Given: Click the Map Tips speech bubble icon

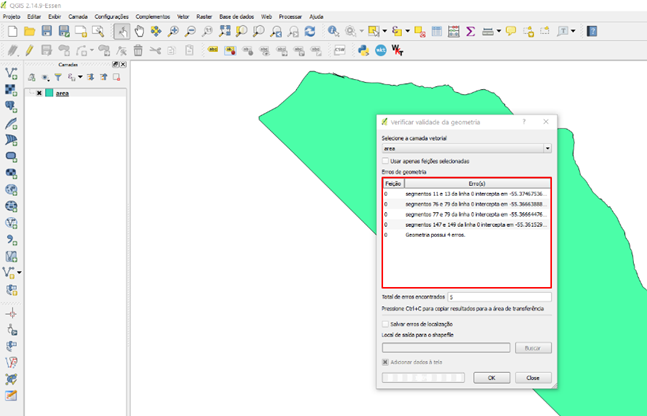Looking at the screenshot, I should (511, 31).
